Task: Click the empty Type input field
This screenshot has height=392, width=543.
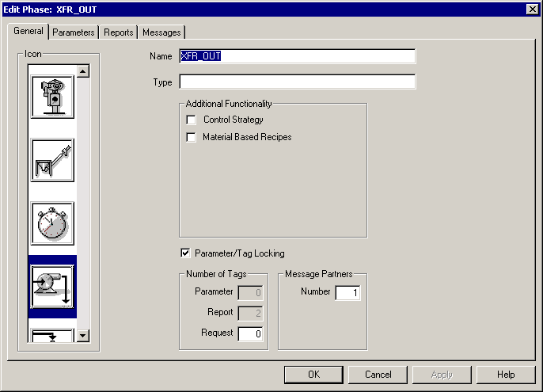Action: [x=298, y=82]
